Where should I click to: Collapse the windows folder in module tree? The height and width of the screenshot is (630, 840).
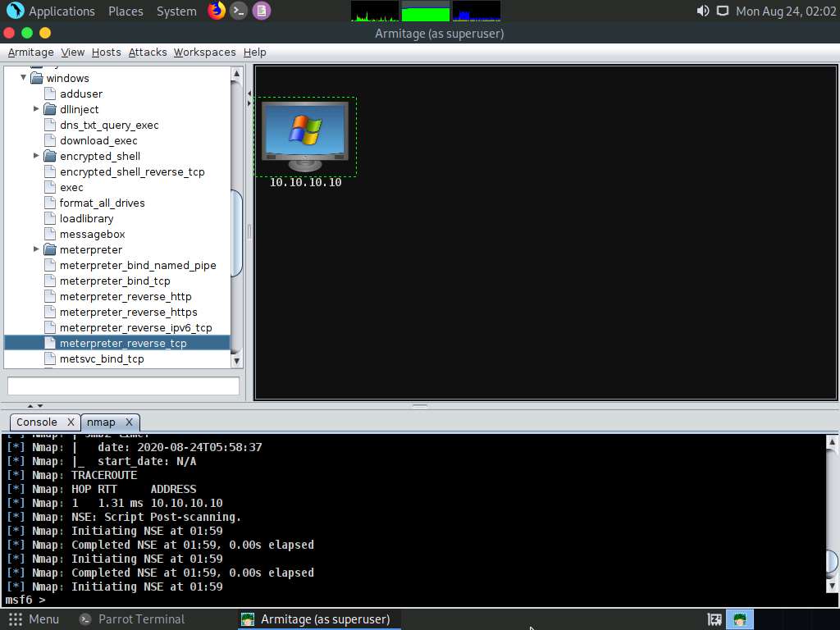pos(23,78)
